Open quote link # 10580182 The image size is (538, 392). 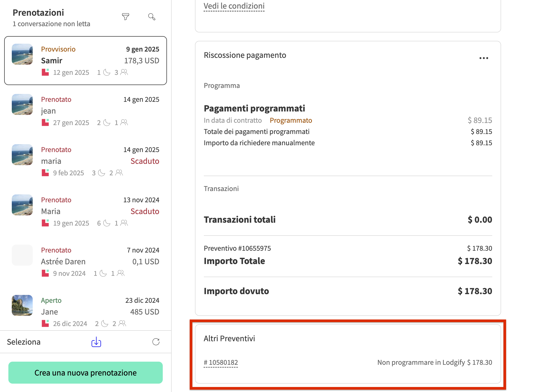tap(221, 362)
